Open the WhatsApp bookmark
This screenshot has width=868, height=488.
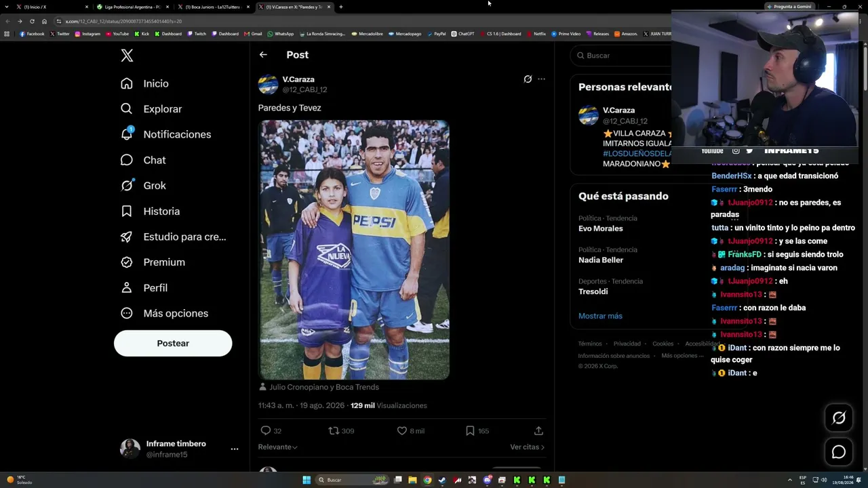pyautogui.click(x=281, y=34)
